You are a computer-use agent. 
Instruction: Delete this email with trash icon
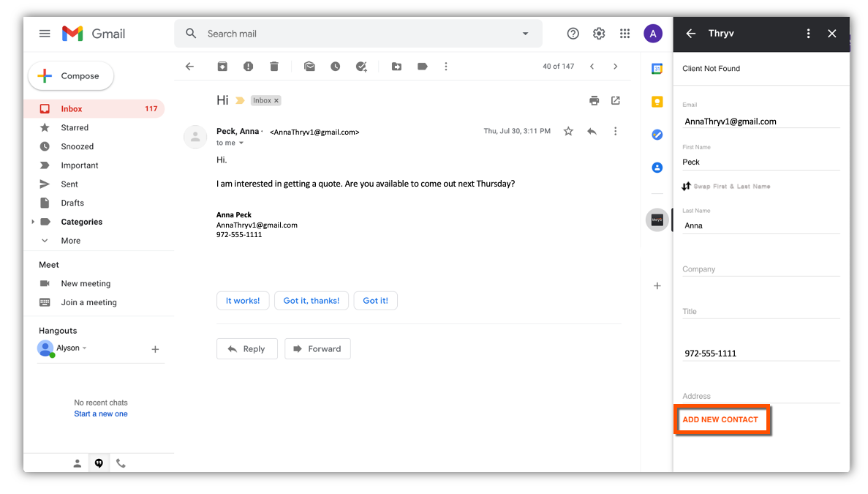274,67
